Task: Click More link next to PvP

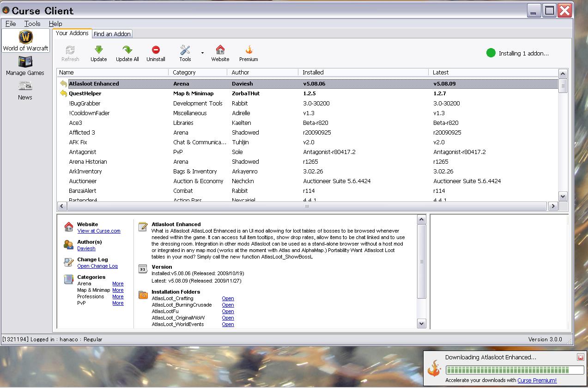Action: point(118,303)
